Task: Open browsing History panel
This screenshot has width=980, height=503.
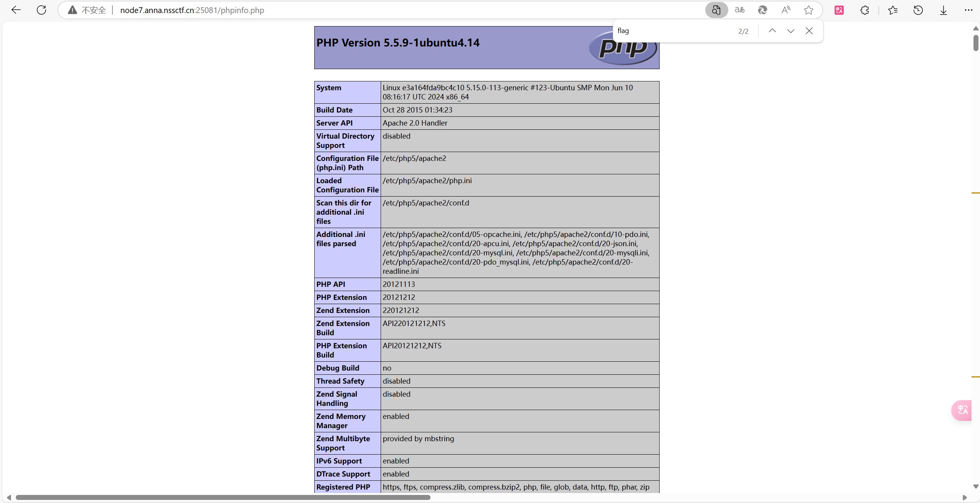Action: (x=918, y=10)
